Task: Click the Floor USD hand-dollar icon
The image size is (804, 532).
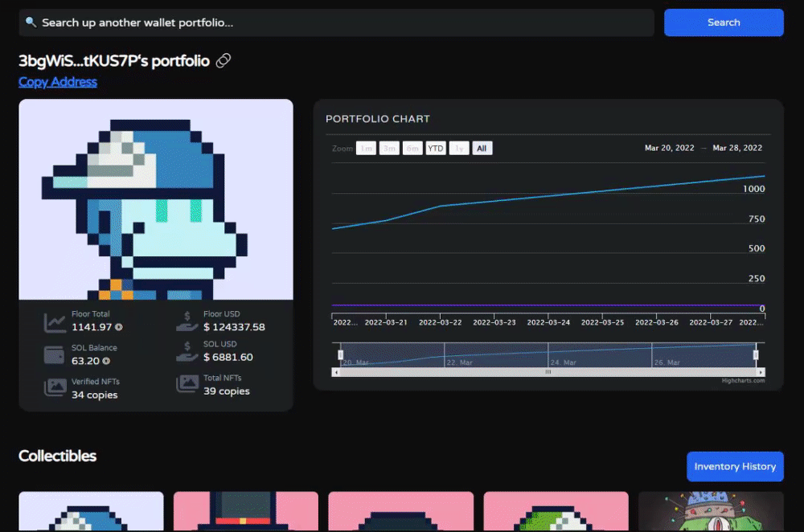Action: [187, 321]
